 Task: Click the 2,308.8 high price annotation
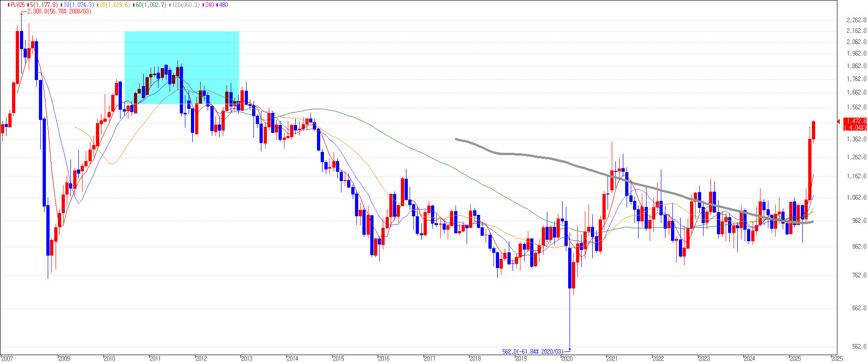[x=59, y=12]
